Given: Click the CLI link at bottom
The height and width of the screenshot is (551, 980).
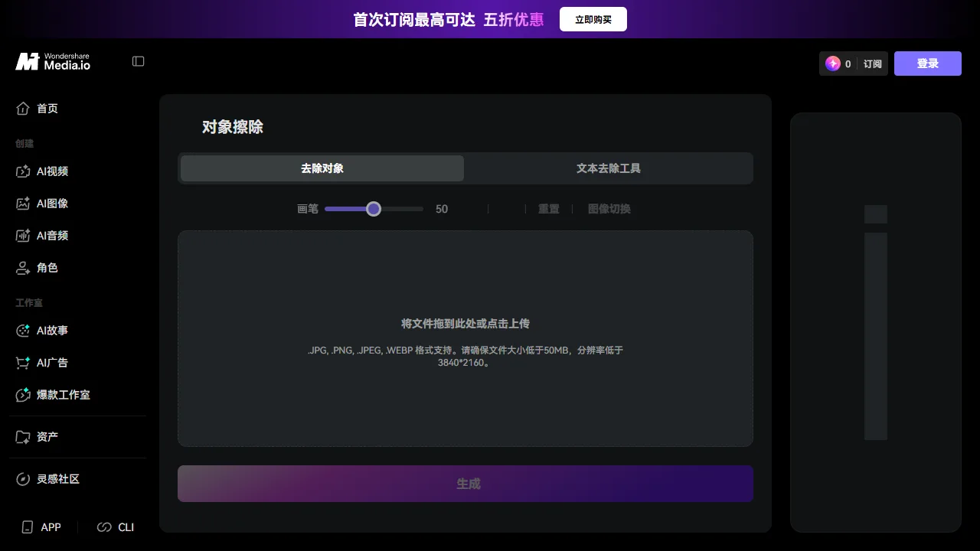Looking at the screenshot, I should click(116, 527).
